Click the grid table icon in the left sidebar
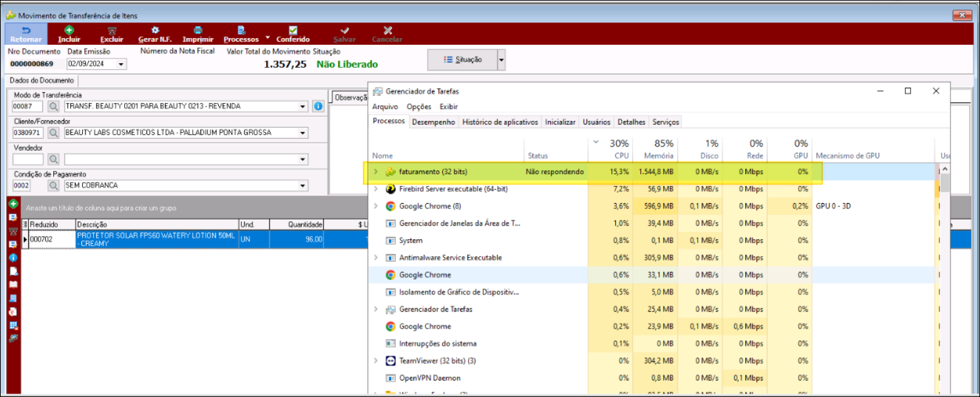This screenshot has height=397, width=980. tap(13, 325)
